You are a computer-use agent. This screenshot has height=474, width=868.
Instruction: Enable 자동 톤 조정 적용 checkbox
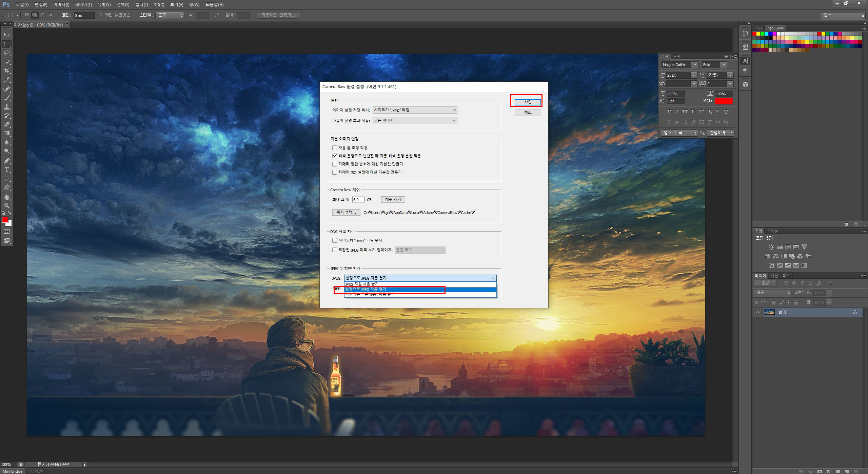pyautogui.click(x=335, y=148)
